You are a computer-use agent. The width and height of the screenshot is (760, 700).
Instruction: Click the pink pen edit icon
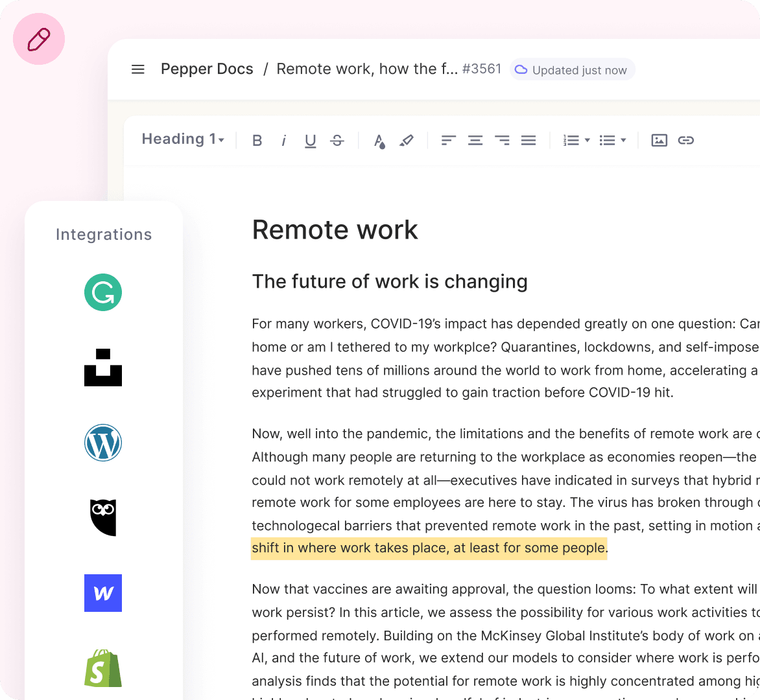[39, 39]
